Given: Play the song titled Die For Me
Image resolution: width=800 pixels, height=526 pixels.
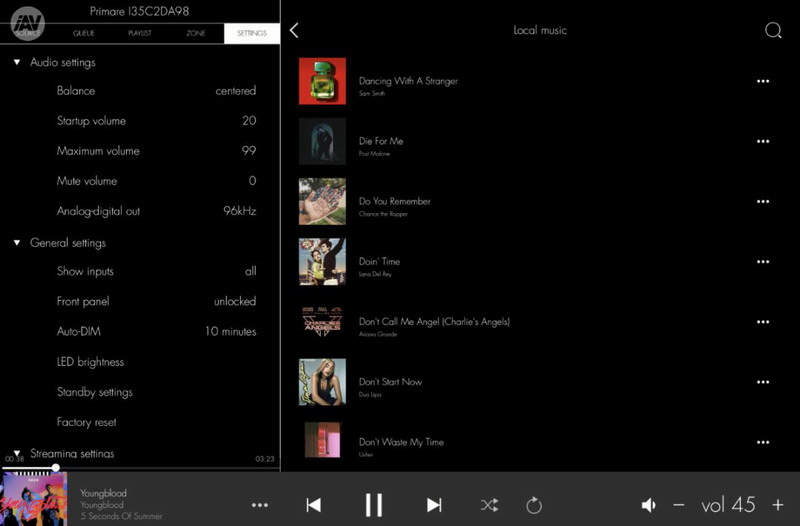Looking at the screenshot, I should click(x=381, y=141).
